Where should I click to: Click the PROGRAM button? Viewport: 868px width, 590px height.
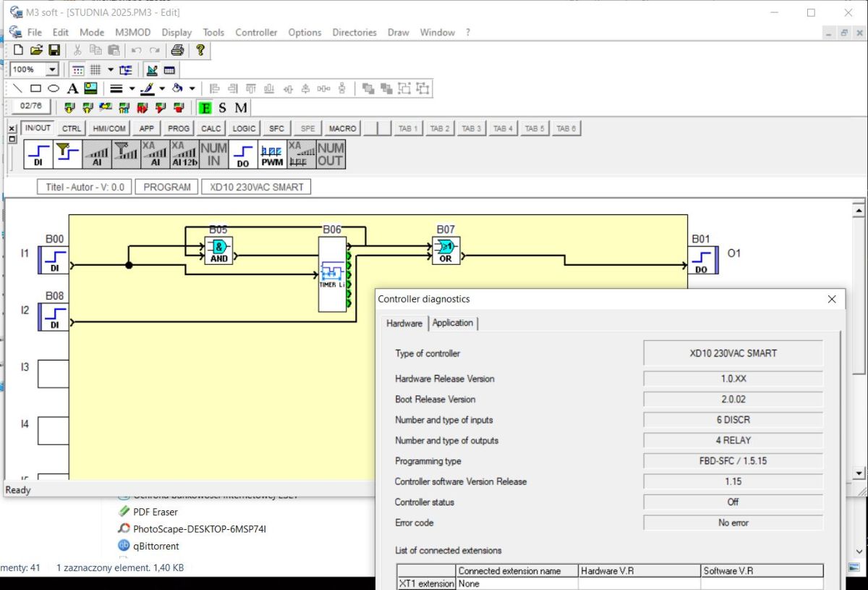167,187
